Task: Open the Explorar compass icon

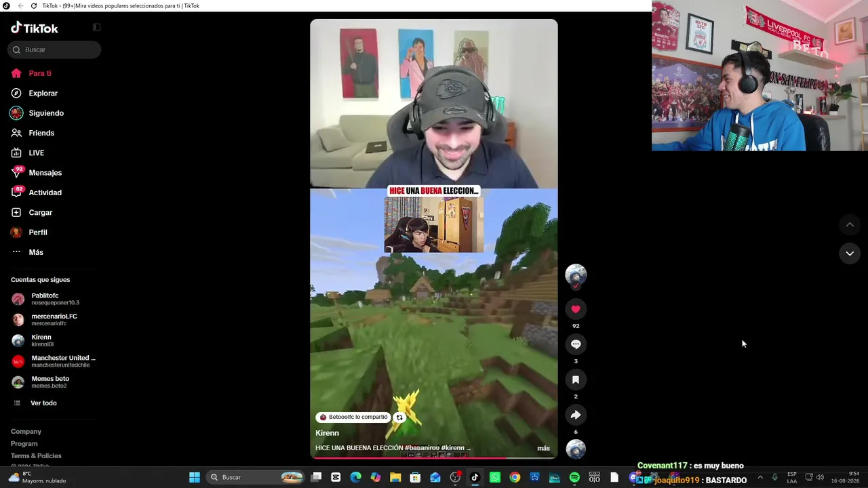Action: [16, 93]
